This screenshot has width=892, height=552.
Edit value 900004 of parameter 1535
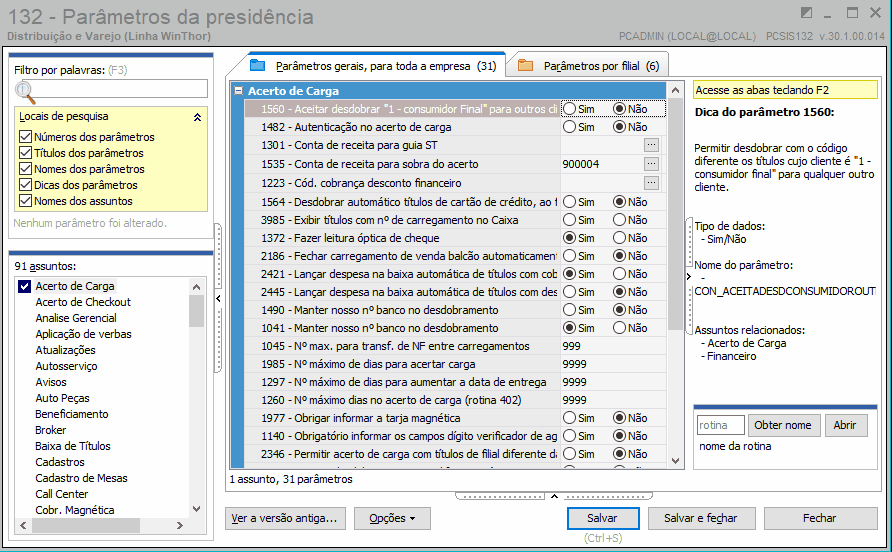602,164
